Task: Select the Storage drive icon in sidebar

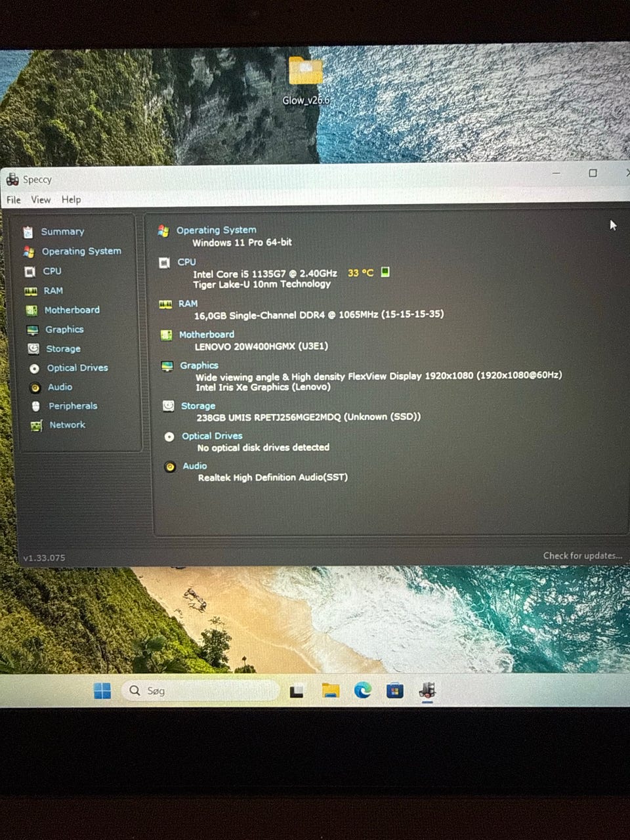Action: coord(33,349)
